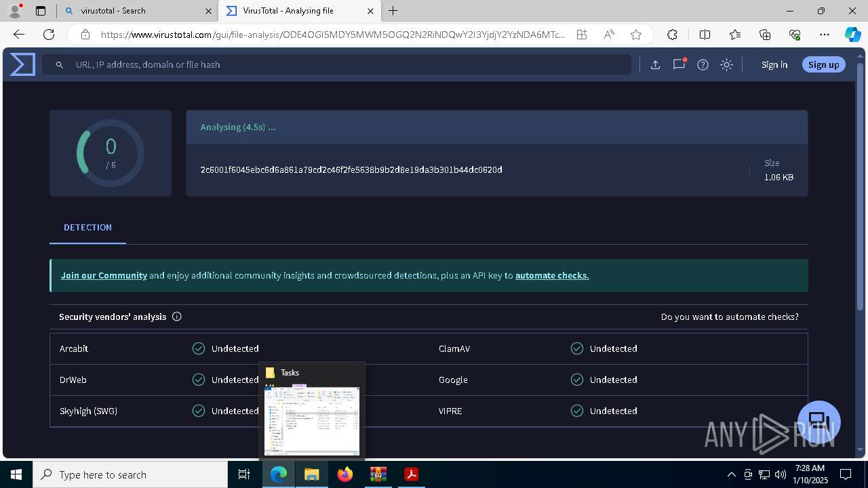Image resolution: width=868 pixels, height=488 pixels.
Task: Click the Analysing (4.5s) status text
Action: coord(238,127)
